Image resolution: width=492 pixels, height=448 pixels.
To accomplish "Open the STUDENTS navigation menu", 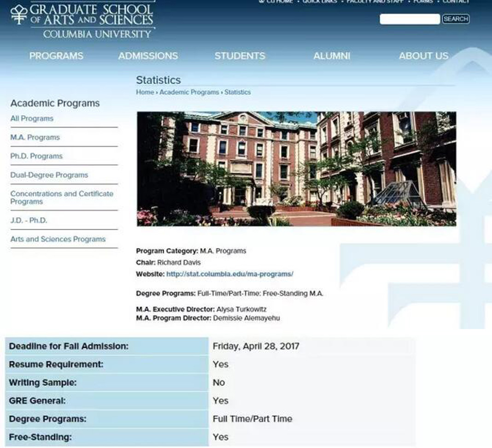I will click(x=240, y=56).
